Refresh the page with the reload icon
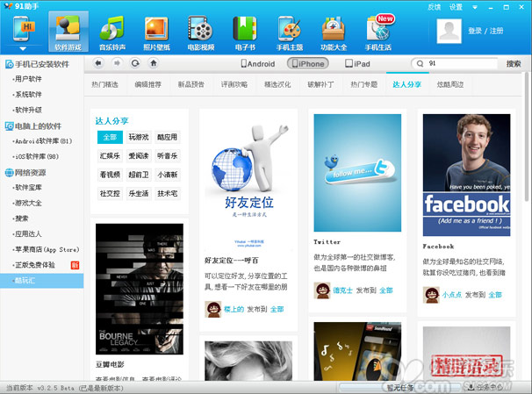532x394 pixels. click(x=134, y=63)
